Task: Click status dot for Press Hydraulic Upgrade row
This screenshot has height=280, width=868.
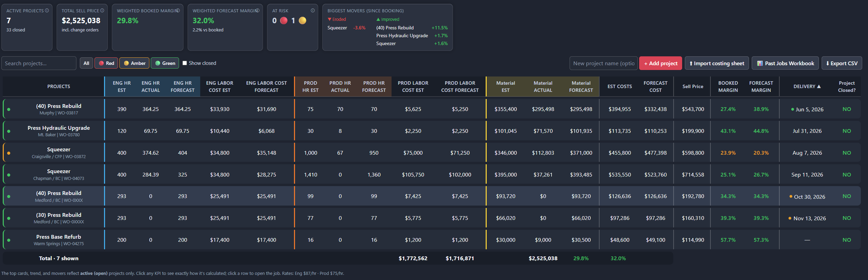Action: tap(9, 131)
